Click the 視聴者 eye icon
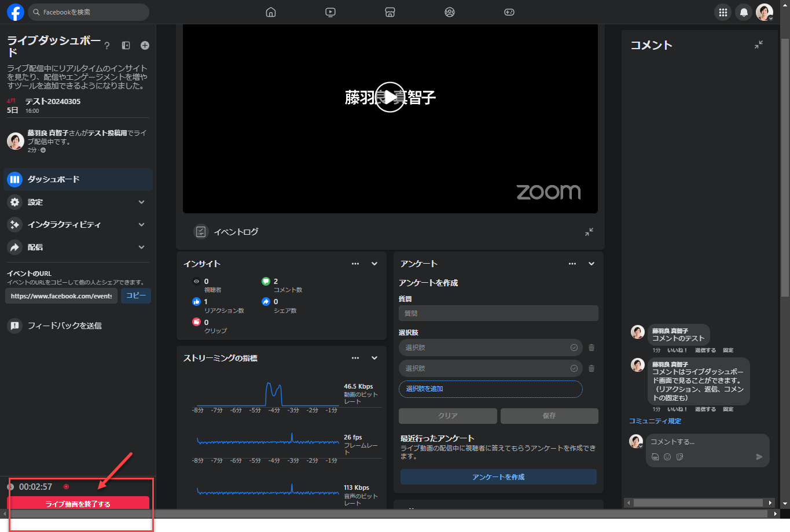 (196, 281)
